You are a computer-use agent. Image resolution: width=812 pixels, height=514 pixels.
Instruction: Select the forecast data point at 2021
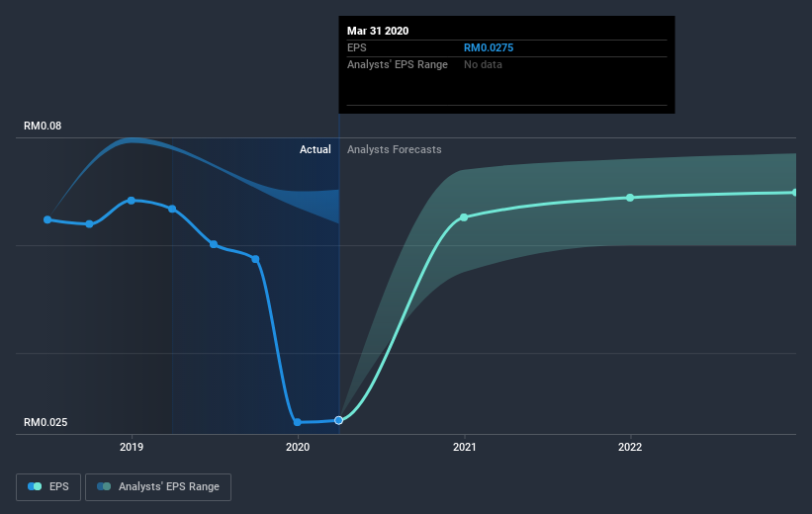[464, 216]
